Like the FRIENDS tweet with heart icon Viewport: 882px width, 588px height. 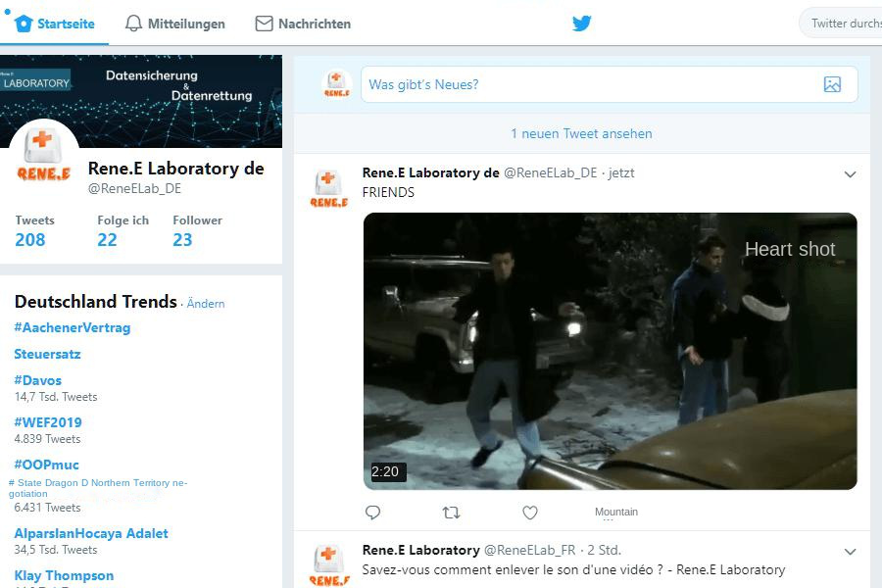[530, 512]
